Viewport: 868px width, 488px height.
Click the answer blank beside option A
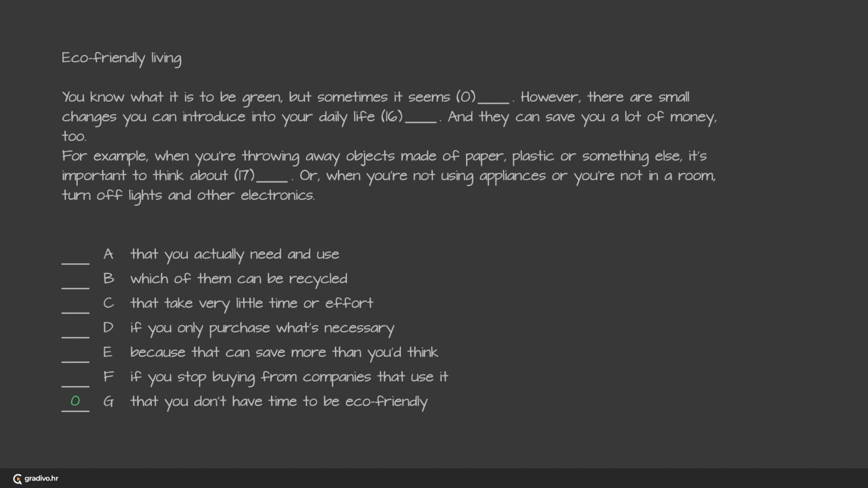(x=75, y=257)
